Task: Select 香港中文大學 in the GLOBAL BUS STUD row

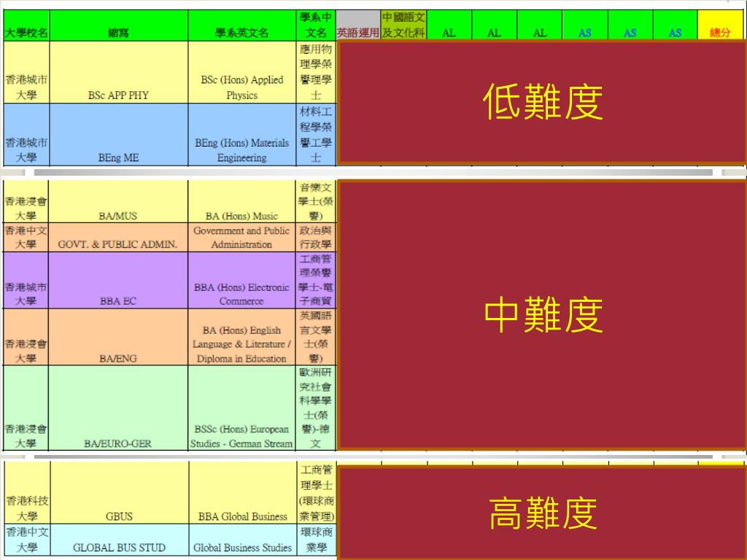Action: pyautogui.click(x=27, y=540)
